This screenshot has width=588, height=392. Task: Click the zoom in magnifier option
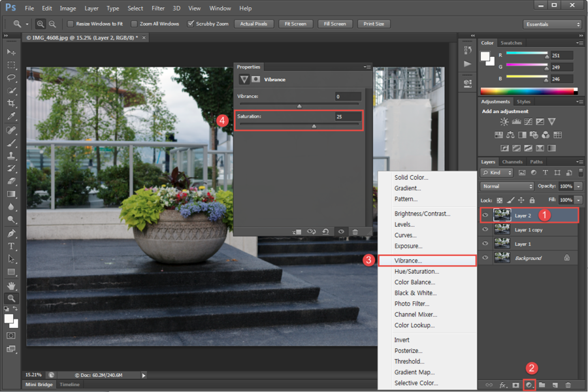coord(40,24)
